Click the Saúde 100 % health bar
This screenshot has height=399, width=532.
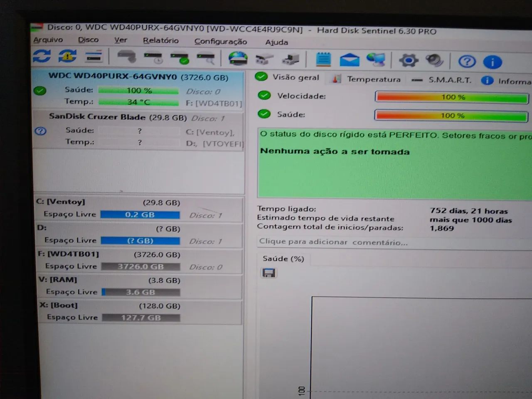(451, 116)
